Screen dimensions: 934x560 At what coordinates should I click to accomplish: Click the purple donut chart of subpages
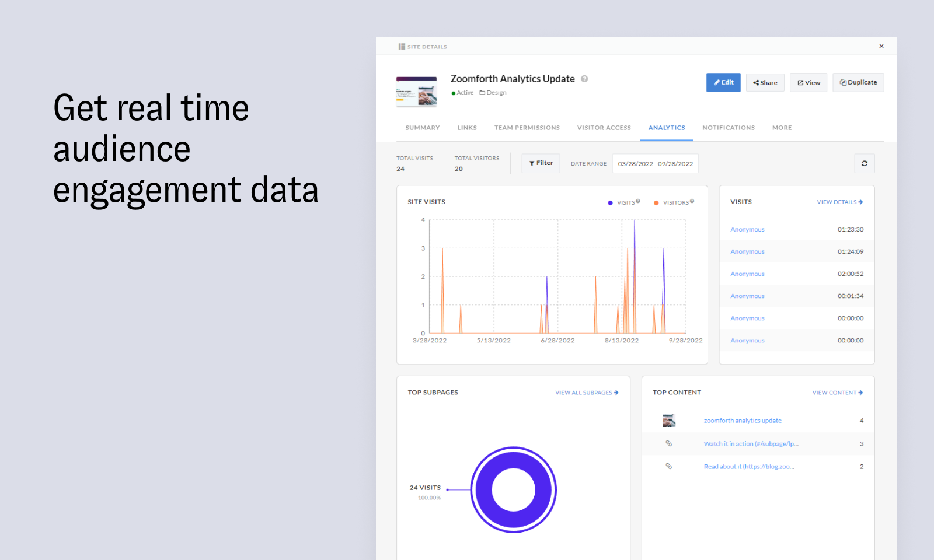(514, 489)
